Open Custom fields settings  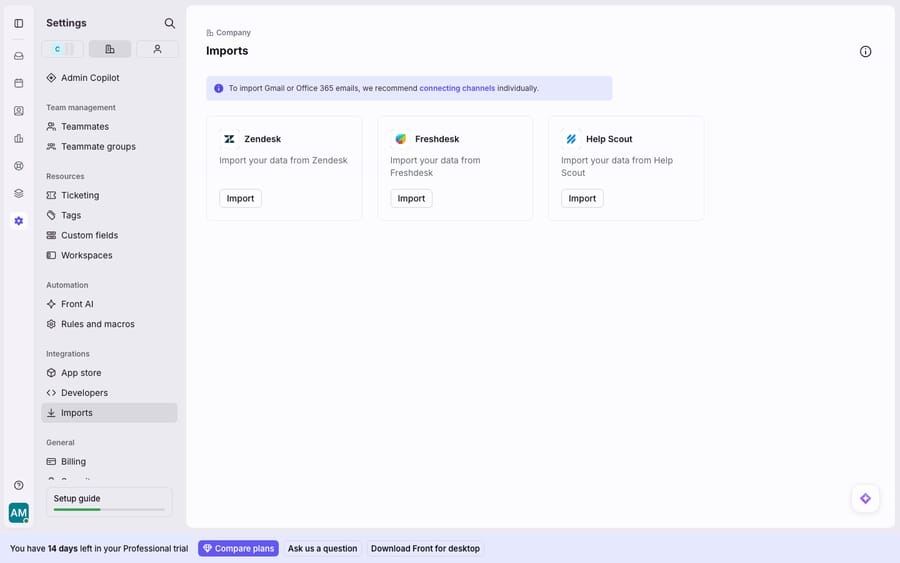(x=109, y=235)
